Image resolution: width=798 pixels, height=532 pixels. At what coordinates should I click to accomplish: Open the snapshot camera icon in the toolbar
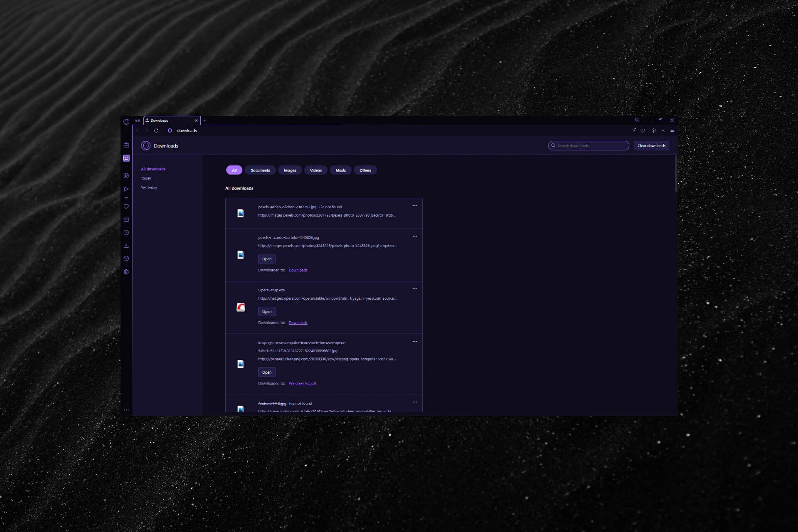(x=635, y=131)
